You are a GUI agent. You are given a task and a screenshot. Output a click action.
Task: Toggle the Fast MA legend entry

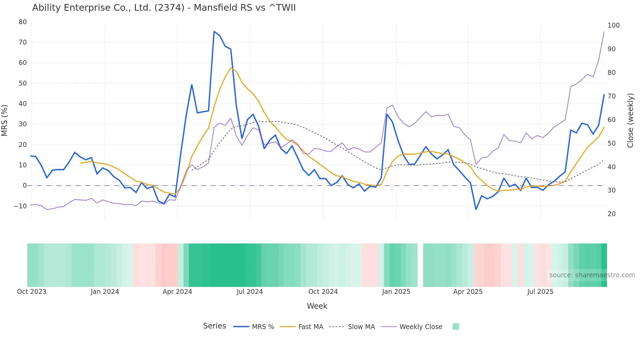coord(301,327)
